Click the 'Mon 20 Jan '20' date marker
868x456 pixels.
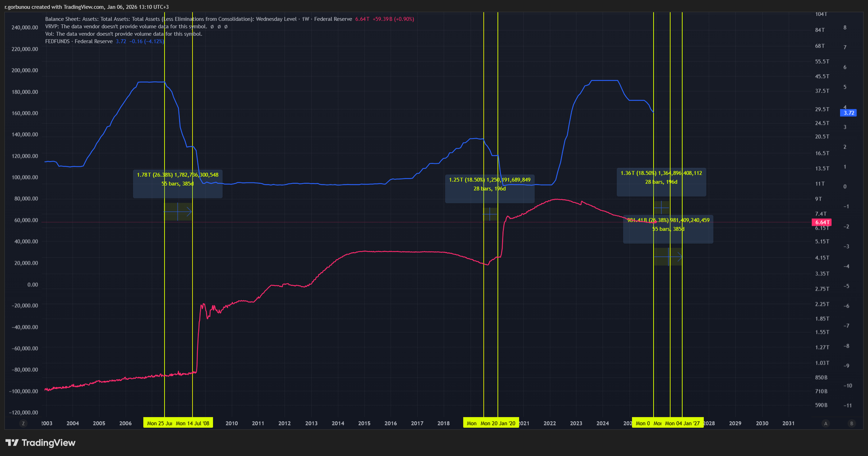498,423
